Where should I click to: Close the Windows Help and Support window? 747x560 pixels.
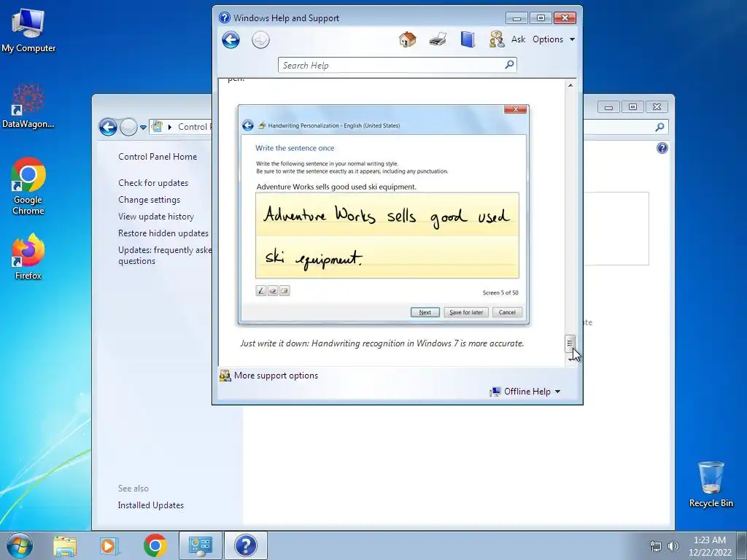(565, 18)
